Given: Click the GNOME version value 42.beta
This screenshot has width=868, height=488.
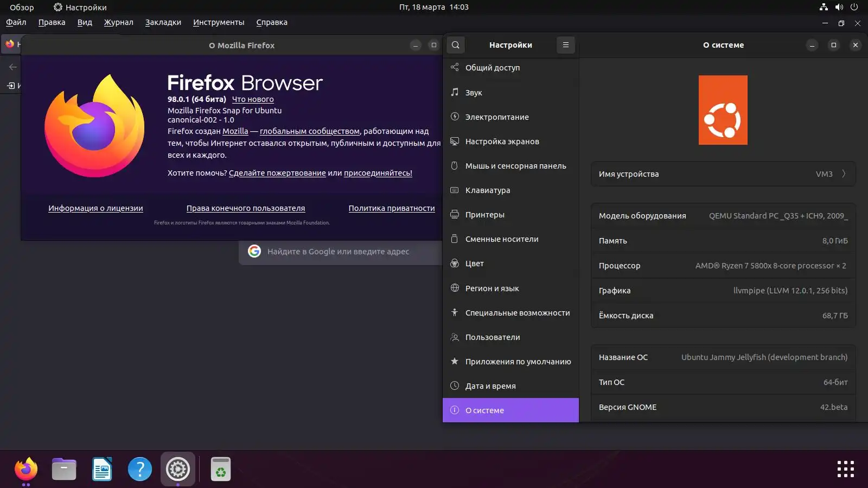Looking at the screenshot, I should point(834,407).
